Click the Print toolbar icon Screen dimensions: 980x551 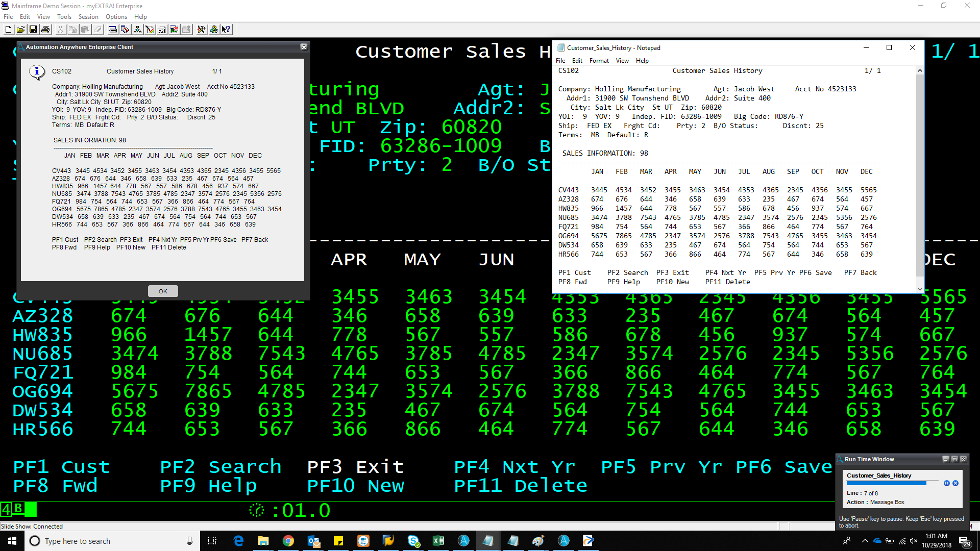coord(45,30)
